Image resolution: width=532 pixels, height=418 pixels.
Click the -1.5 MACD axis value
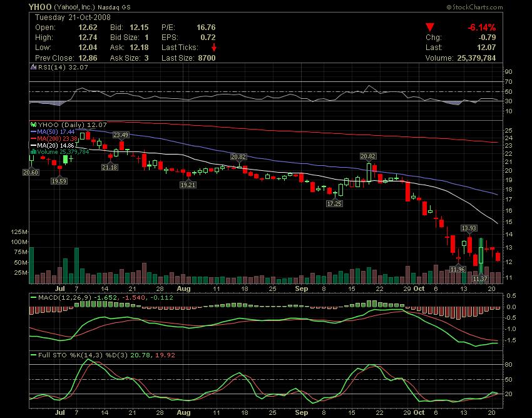(509, 340)
